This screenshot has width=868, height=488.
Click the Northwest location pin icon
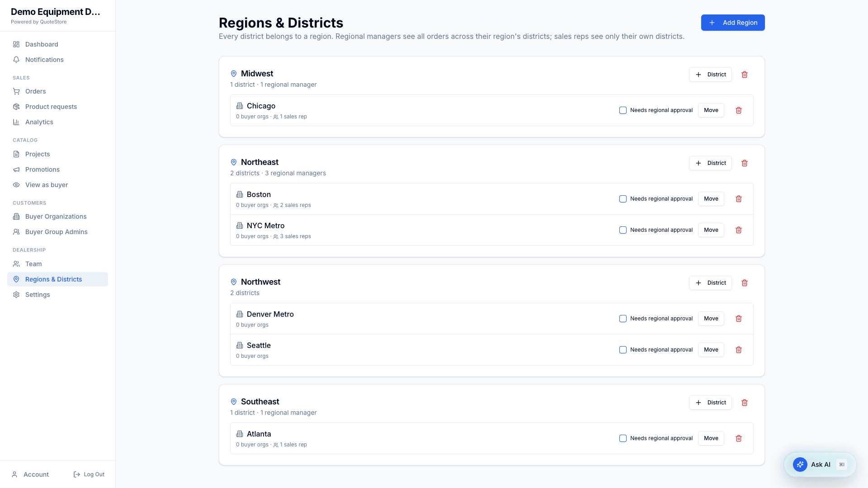point(234,282)
